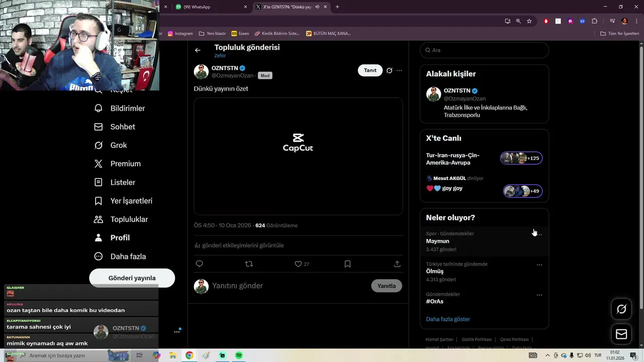Expand the Daha fazla sidebar menu
Screen dimensions: 644x362
[x=121, y=256]
